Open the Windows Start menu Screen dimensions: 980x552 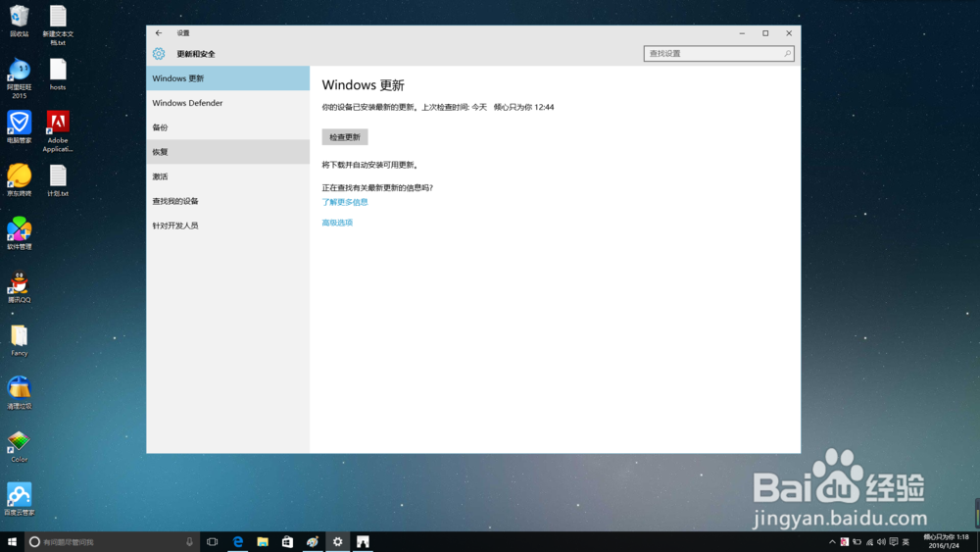12,542
